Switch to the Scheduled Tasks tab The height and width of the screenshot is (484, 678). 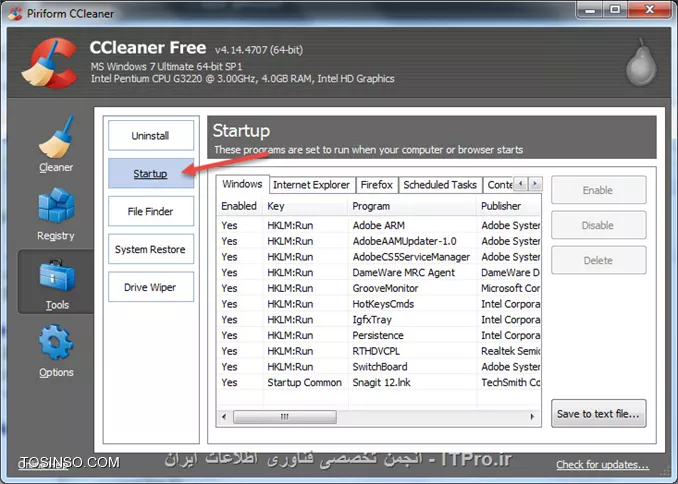440,185
